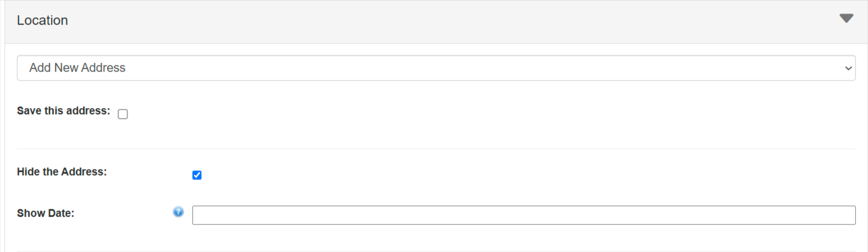Click the "Save this address:" label
Viewport: 868px width, 252px height.
[x=63, y=111]
